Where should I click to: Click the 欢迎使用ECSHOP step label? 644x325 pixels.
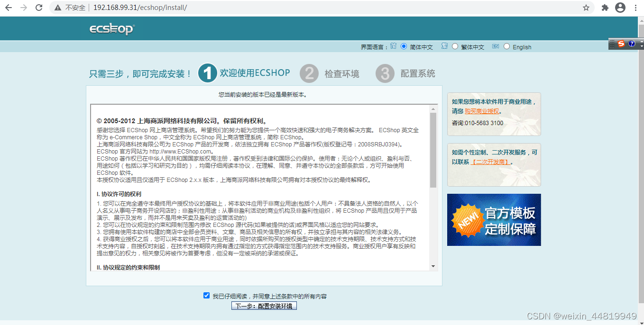tap(255, 73)
